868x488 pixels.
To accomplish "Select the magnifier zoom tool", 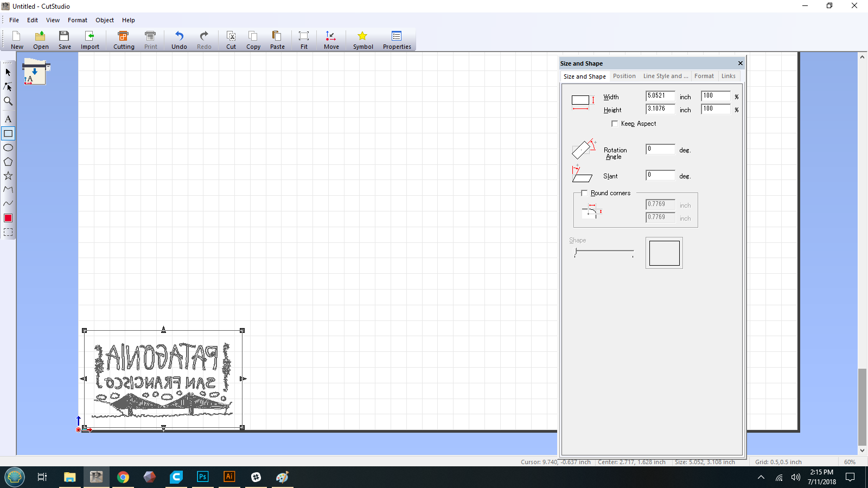I will pos(8,101).
